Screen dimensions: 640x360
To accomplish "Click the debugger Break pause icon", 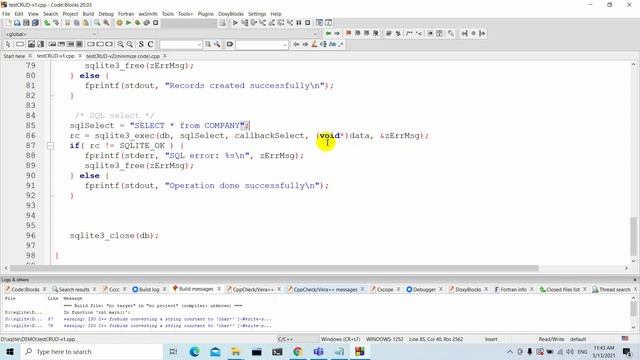I will (299, 23).
